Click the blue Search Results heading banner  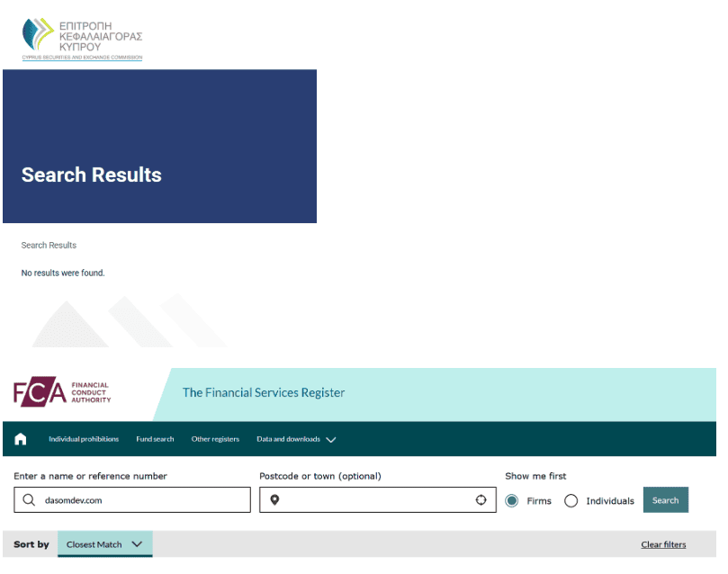[x=160, y=147]
